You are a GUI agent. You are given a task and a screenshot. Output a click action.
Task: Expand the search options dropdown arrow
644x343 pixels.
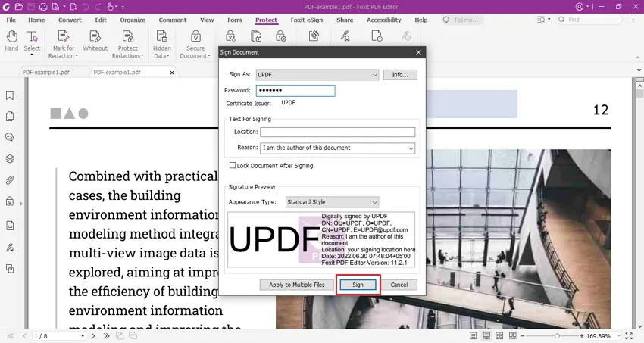click(549, 19)
